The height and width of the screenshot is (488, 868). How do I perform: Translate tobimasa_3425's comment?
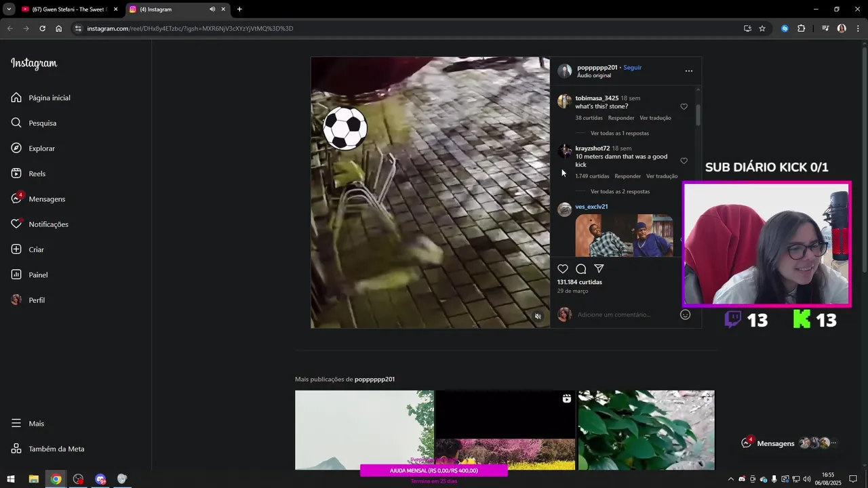[655, 118]
